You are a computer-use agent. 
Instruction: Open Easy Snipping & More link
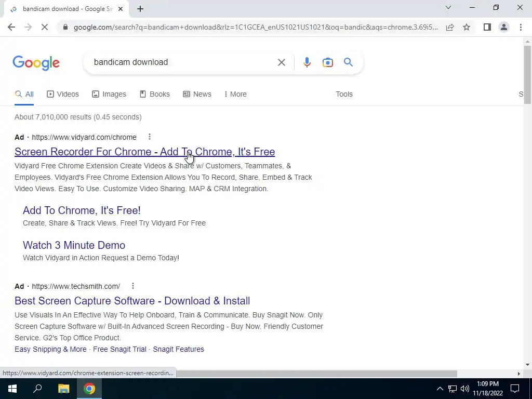50,349
